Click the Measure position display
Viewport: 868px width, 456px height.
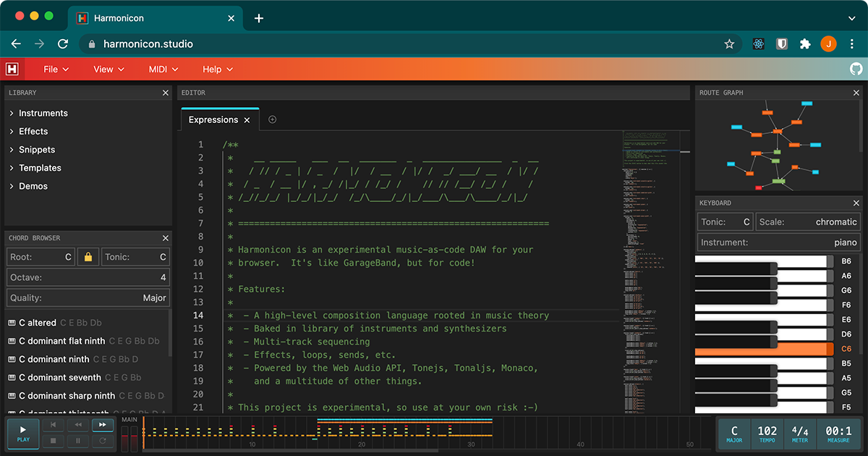point(838,433)
